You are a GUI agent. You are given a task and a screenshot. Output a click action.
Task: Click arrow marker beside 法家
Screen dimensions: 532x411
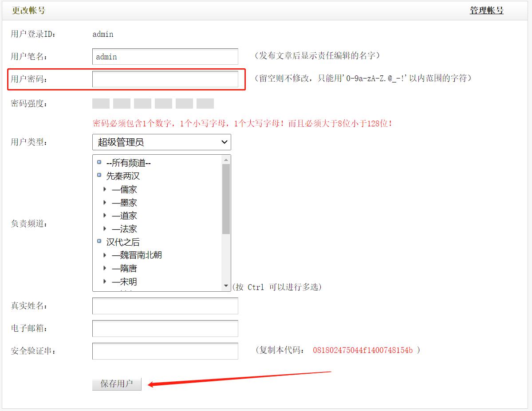pyautogui.click(x=105, y=229)
